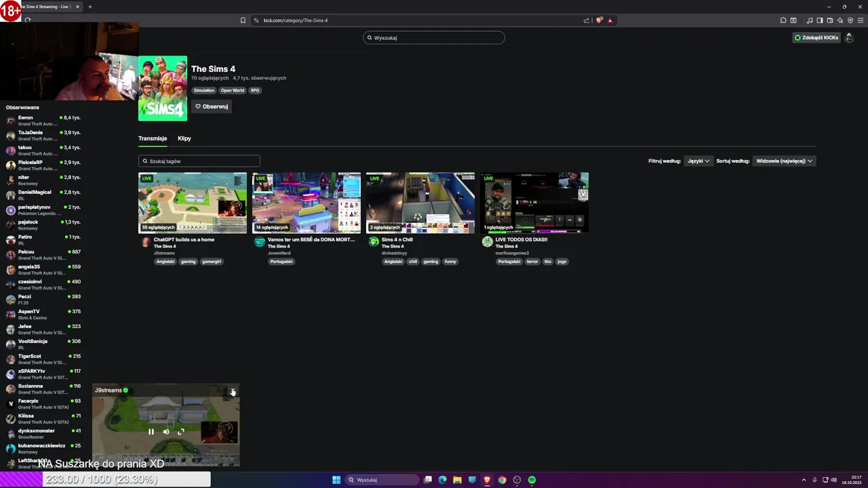Open the J9streams channel avatar
Screen dimensions: 868x488
(x=146, y=242)
